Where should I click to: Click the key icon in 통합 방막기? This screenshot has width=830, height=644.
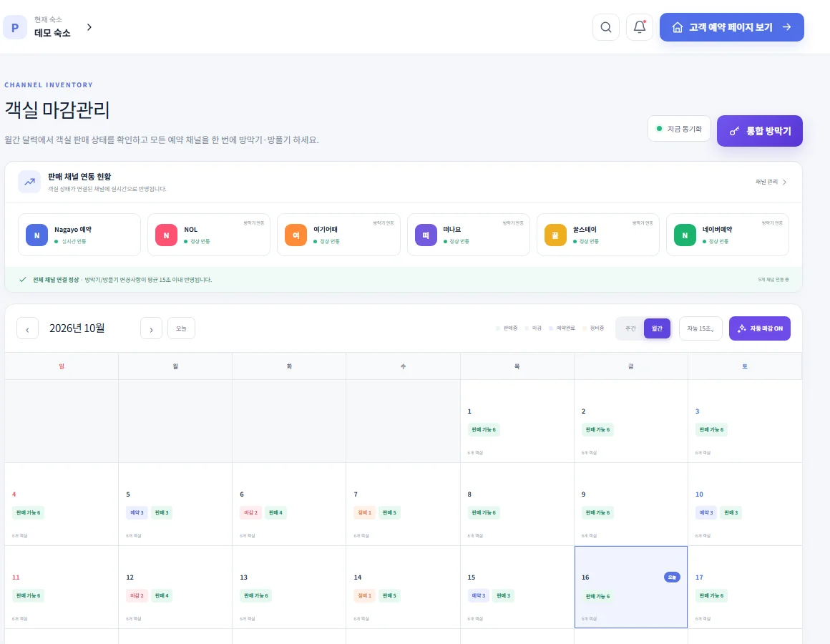pos(734,131)
